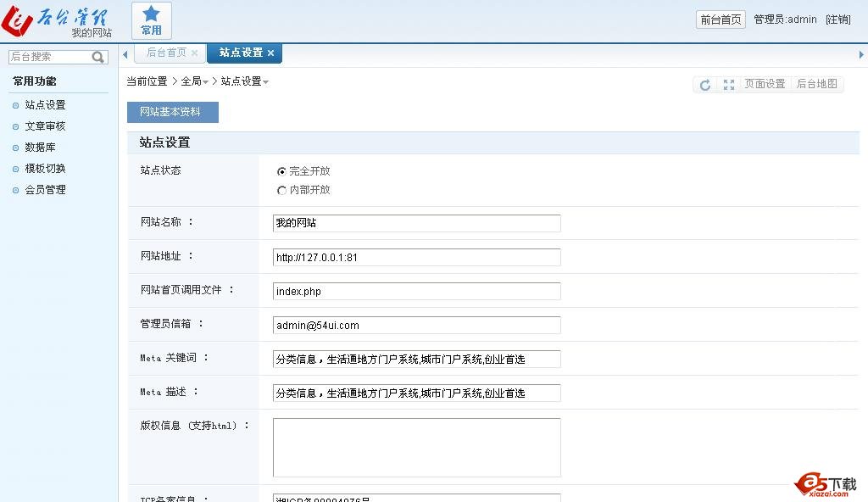
Task: Open 文章审核 in the sidebar
Action: tap(45, 126)
